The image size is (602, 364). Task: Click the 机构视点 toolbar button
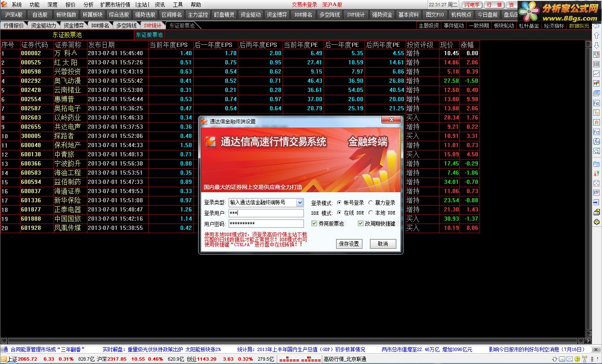(x=461, y=15)
